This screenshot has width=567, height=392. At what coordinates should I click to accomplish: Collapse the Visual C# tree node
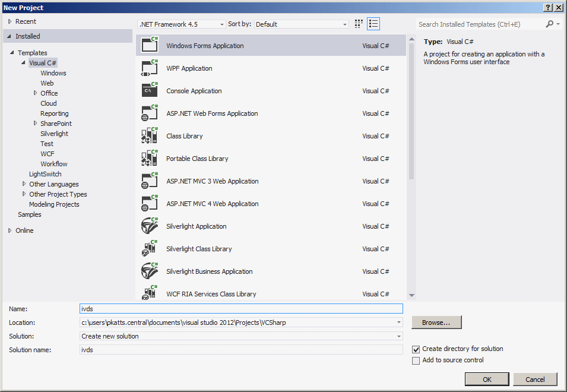pos(23,62)
